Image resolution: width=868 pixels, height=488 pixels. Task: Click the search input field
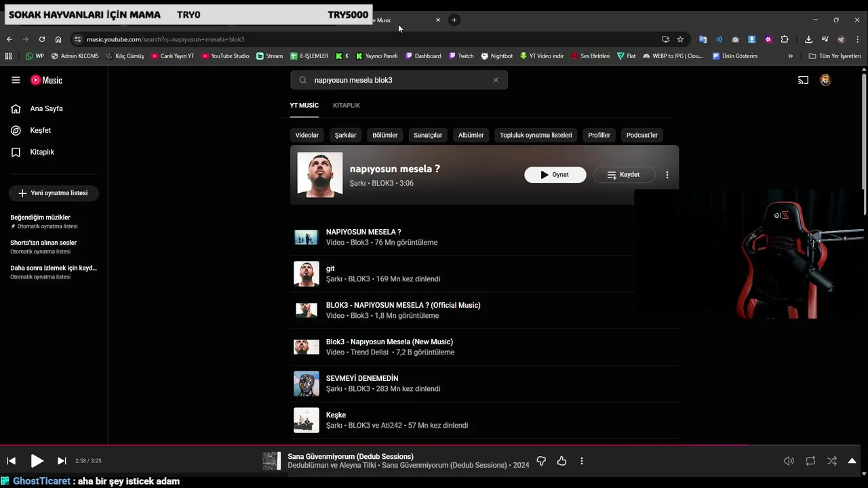point(399,80)
